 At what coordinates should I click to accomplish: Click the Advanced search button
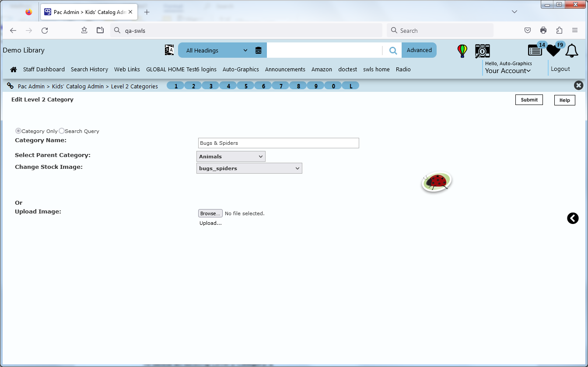[419, 50]
